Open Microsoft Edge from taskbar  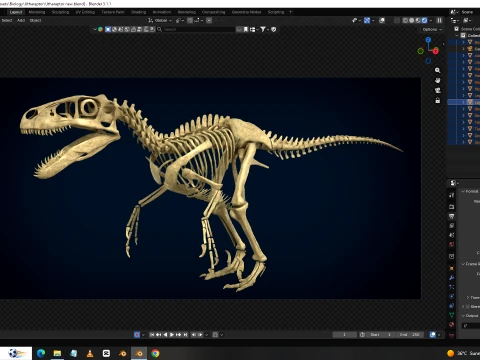click(x=41, y=353)
